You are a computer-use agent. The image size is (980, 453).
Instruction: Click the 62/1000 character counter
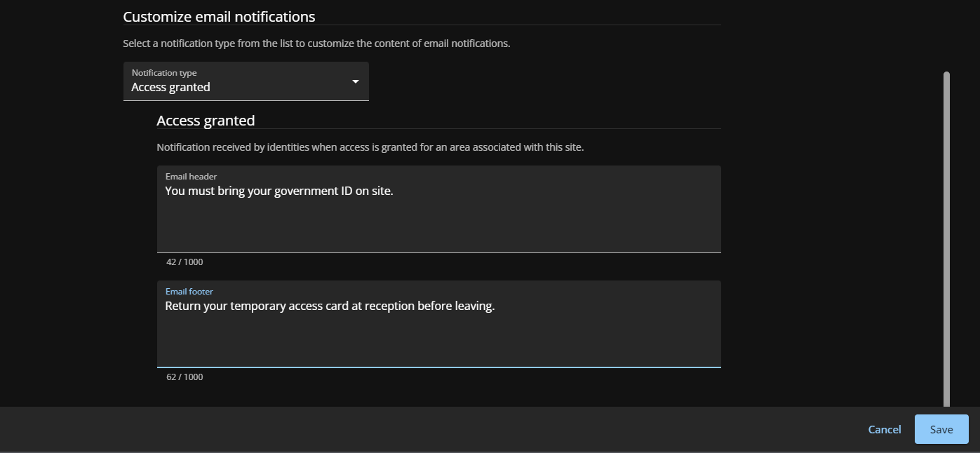pos(184,377)
